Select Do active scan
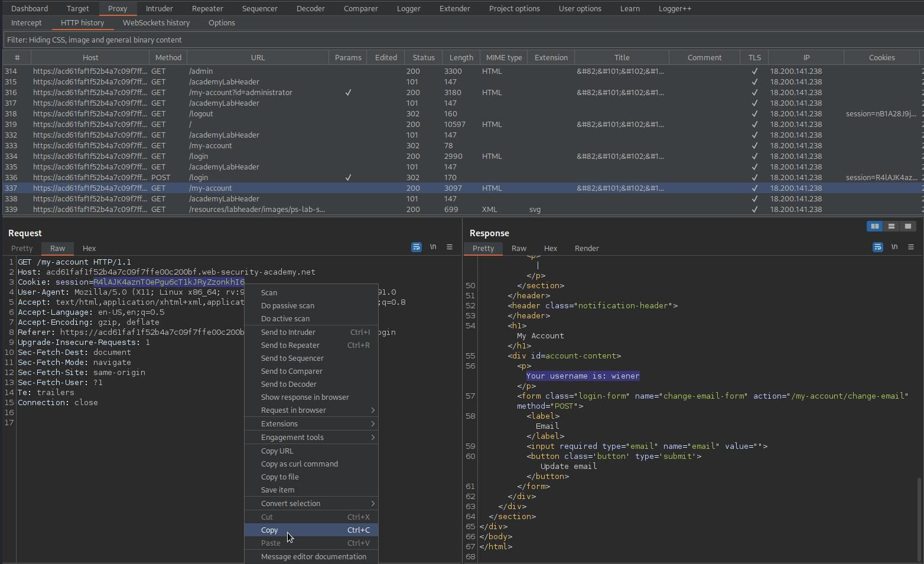 click(311, 319)
